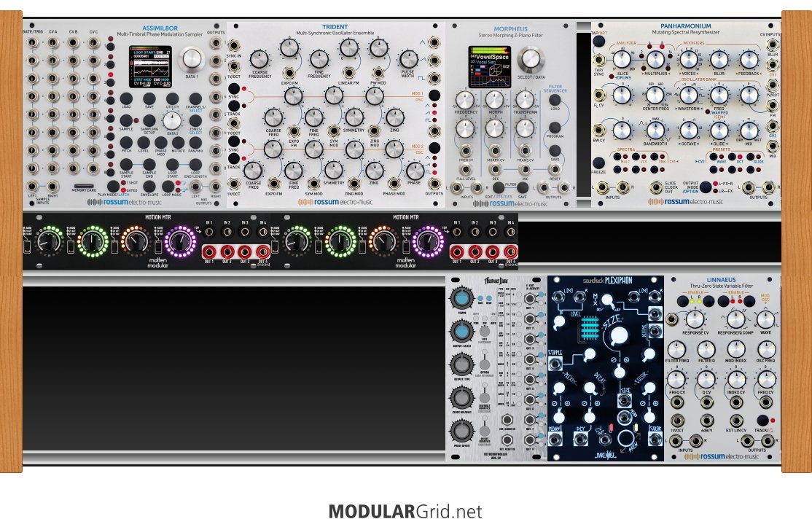Open UTILITY on the Assimil8or sampler
This screenshot has width=812, height=527.
click(173, 99)
